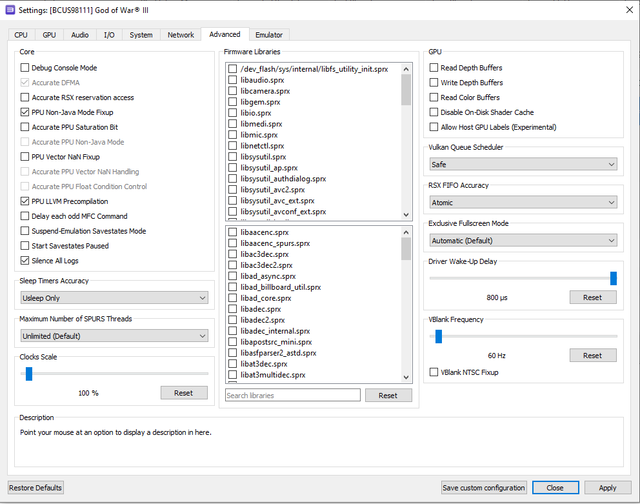Image resolution: width=640 pixels, height=504 pixels.
Task: Toggle libcamera.sprx library checkbox
Action: point(233,91)
